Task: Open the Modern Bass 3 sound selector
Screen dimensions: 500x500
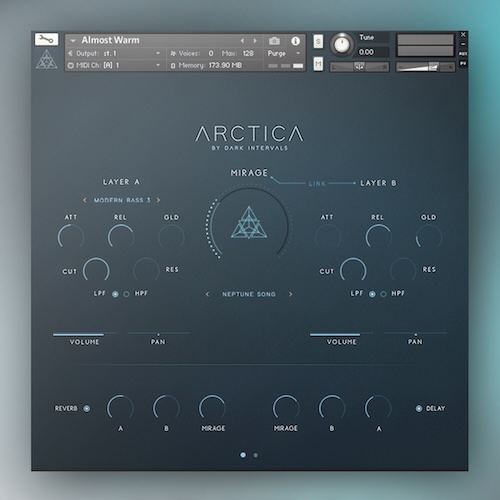Action: 122,200
